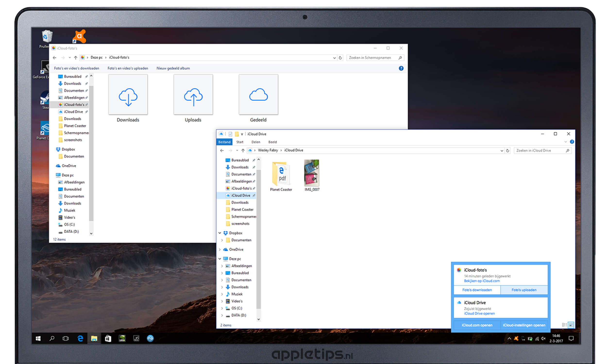
Task: Open Action Center notifications icon
Action: (571, 339)
